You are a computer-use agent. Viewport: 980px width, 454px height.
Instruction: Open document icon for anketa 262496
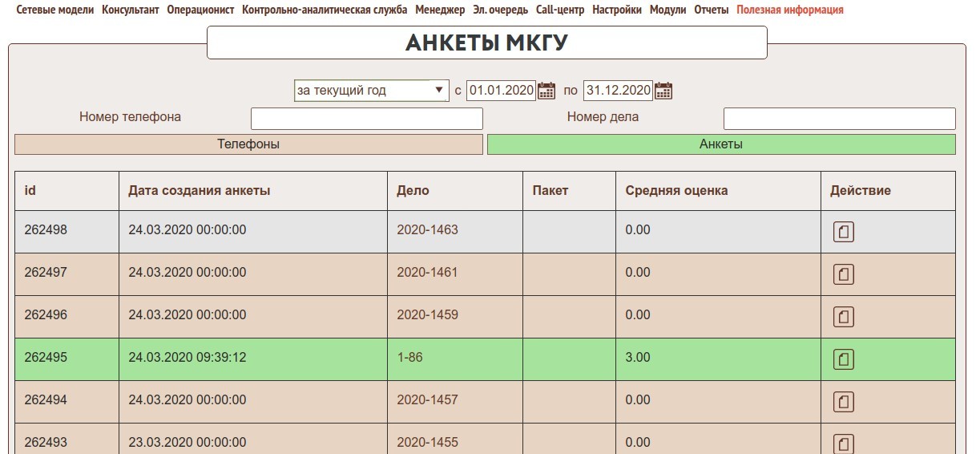[x=843, y=317]
